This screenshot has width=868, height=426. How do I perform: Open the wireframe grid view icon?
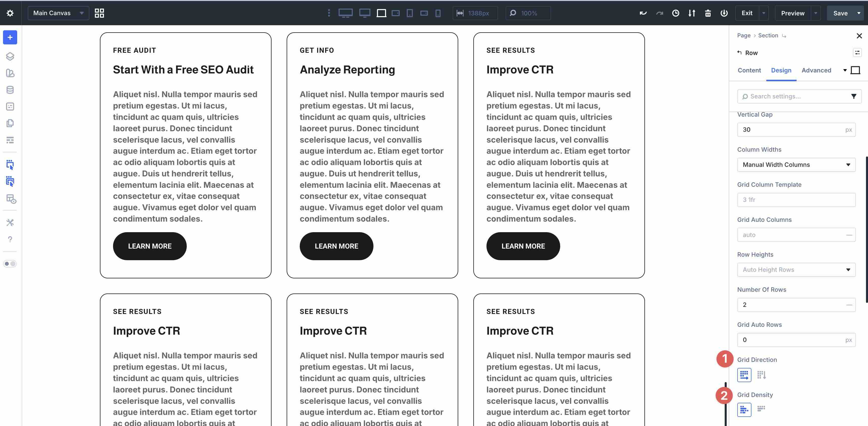tap(99, 13)
